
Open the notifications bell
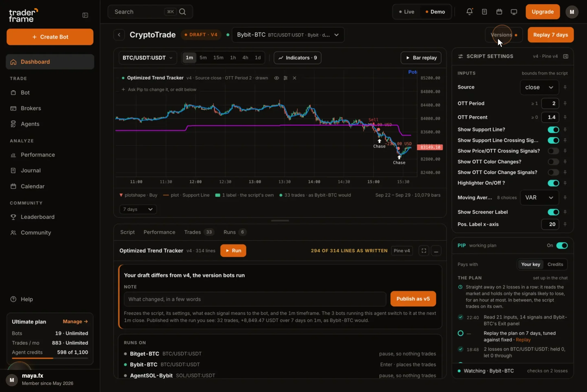(x=469, y=12)
